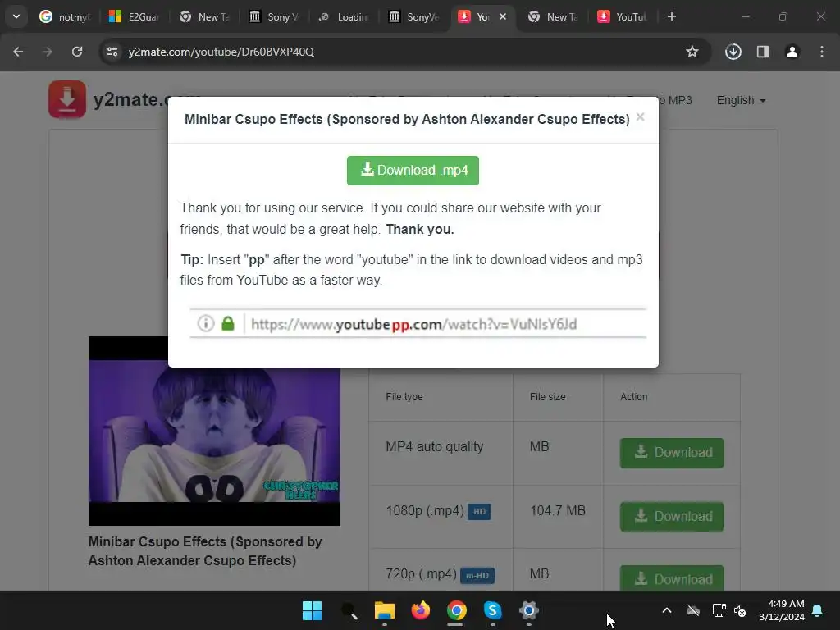Download the 720p (.mp4) file
840x630 pixels.
click(x=671, y=578)
